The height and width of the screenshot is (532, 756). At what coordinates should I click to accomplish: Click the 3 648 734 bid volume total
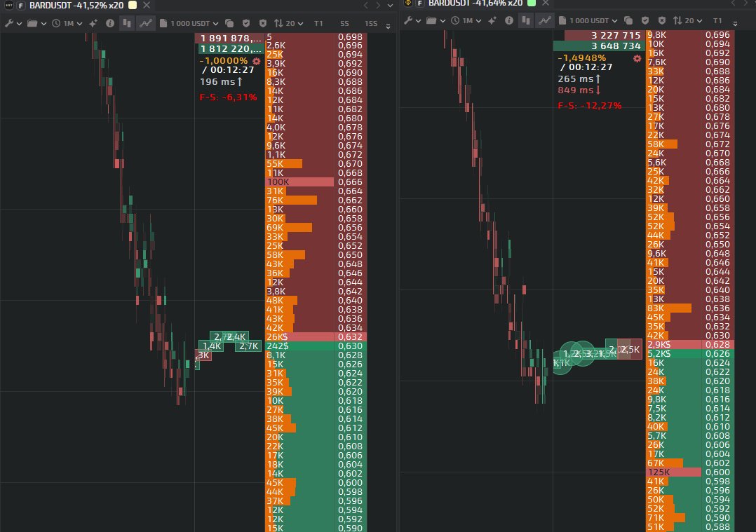[598, 46]
